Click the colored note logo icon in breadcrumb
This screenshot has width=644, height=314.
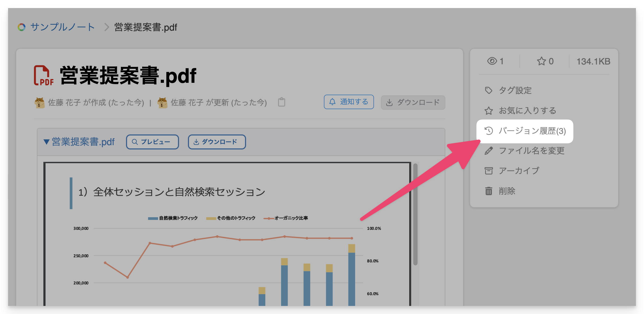[22, 27]
